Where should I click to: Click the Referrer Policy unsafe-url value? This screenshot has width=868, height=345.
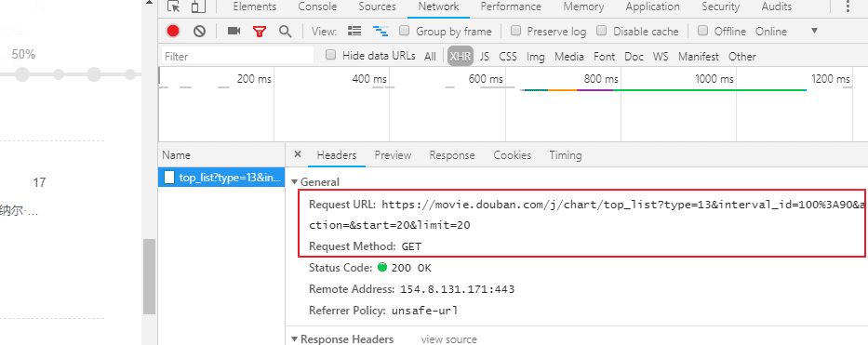click(x=424, y=311)
